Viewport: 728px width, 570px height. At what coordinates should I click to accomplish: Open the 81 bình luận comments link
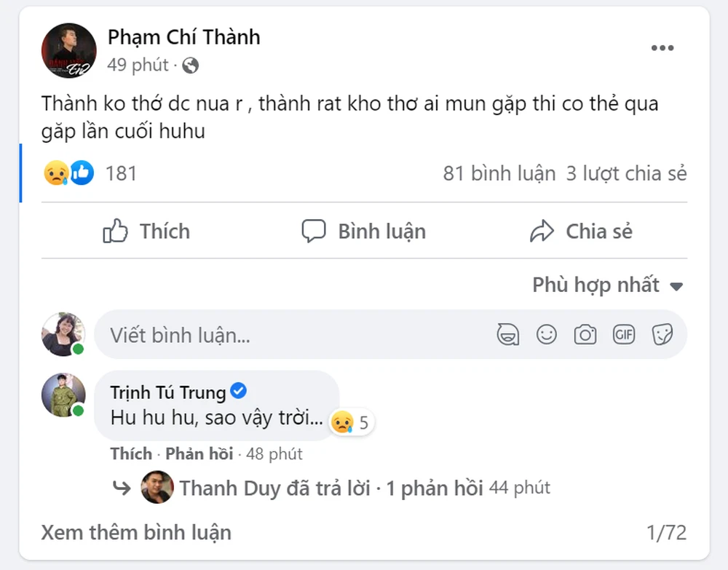pyautogui.click(x=499, y=174)
